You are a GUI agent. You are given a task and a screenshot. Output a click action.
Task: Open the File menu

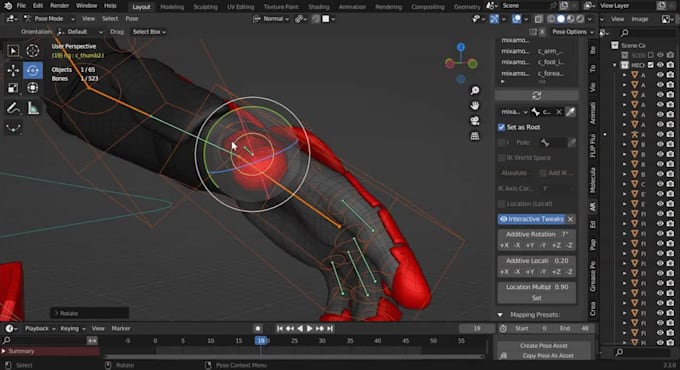coord(21,6)
